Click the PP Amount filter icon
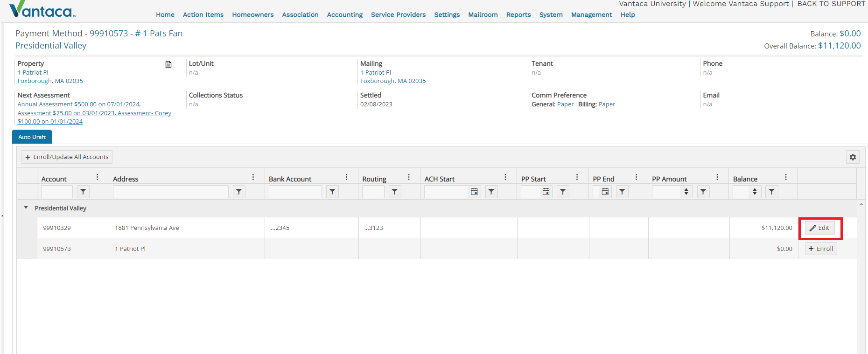Image resolution: width=868 pixels, height=354 pixels. click(703, 192)
